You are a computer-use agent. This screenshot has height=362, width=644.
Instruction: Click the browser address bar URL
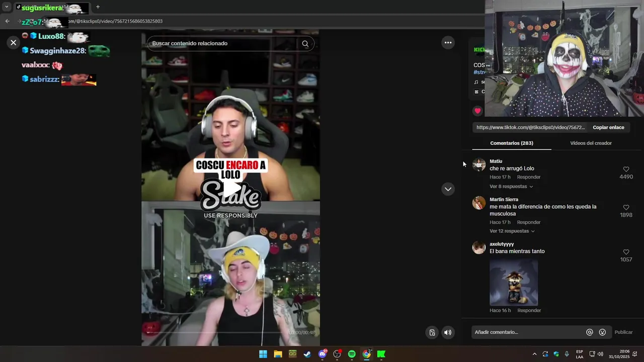115,21
